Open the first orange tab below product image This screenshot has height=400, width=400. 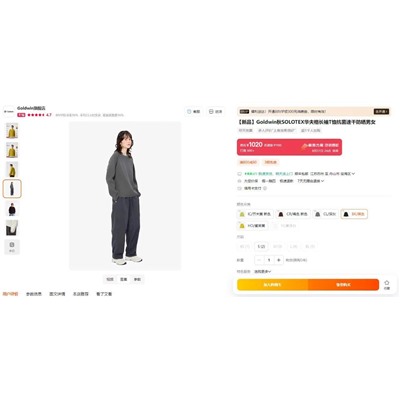pos(10,294)
